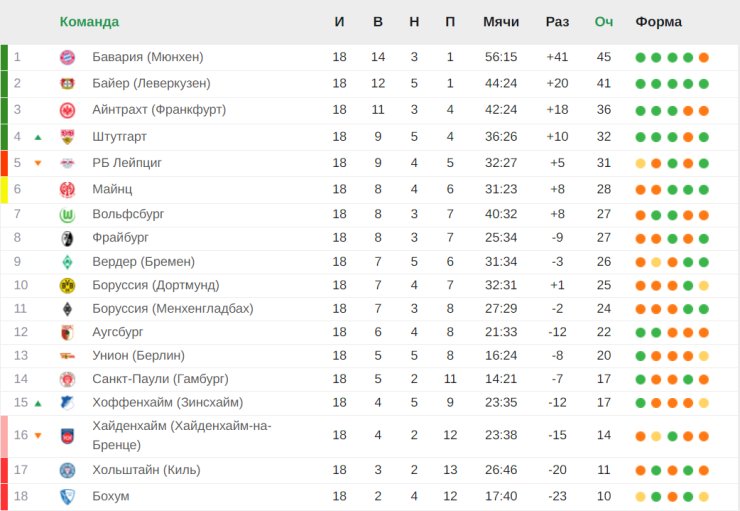Click the Wolfsburg club logo
Image resolution: width=740 pixels, height=511 pixels.
point(67,215)
